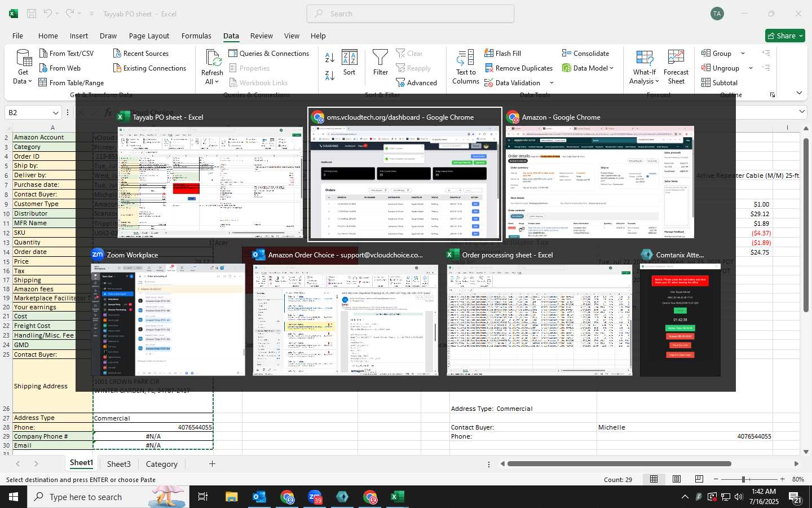The image size is (812, 508).
Task: Sort Z to A descending
Action: click(330, 76)
